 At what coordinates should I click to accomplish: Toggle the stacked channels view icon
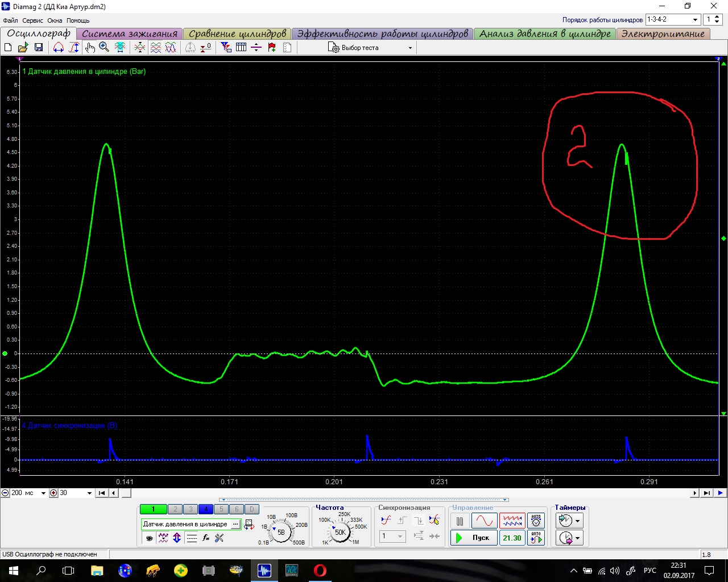[x=156, y=48]
